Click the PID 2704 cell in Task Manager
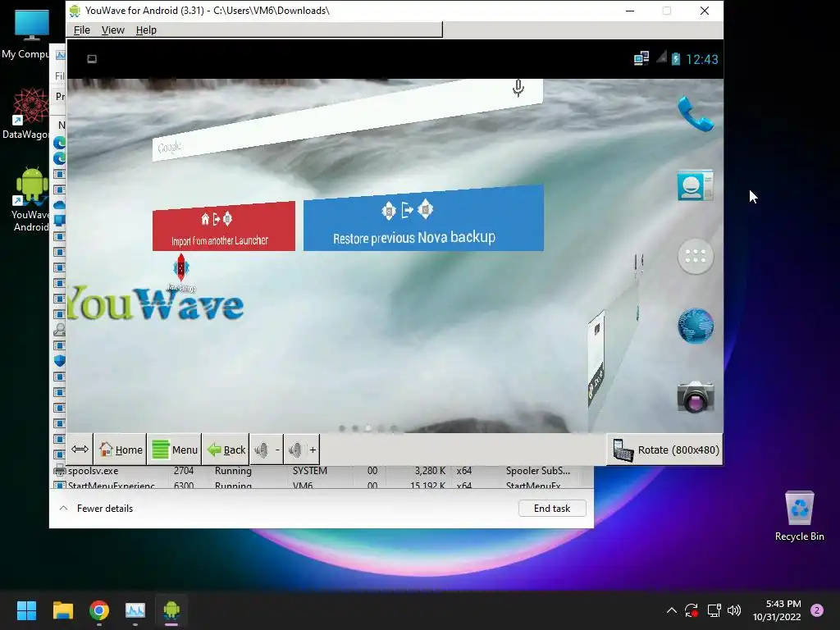The height and width of the screenshot is (630, 840). click(183, 471)
